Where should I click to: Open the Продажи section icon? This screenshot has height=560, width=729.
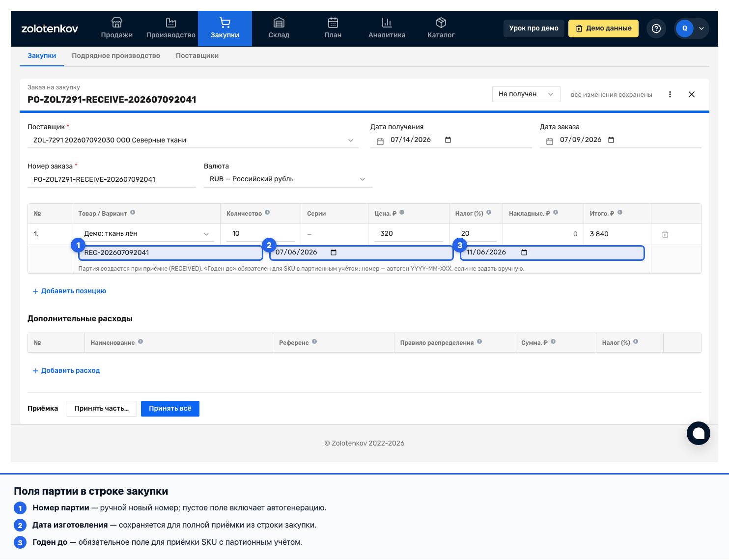(x=116, y=23)
